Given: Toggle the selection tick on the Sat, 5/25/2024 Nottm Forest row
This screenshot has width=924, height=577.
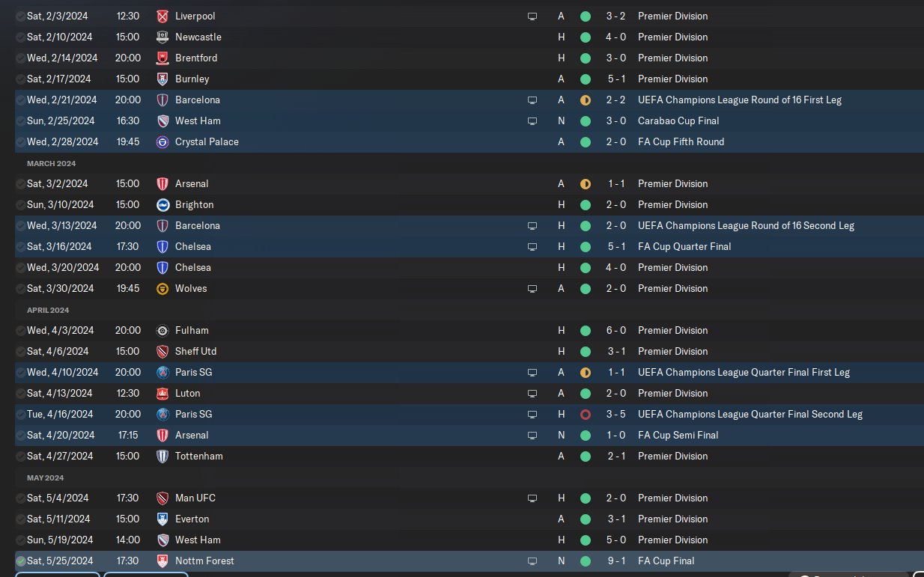Looking at the screenshot, I should click(x=20, y=561).
